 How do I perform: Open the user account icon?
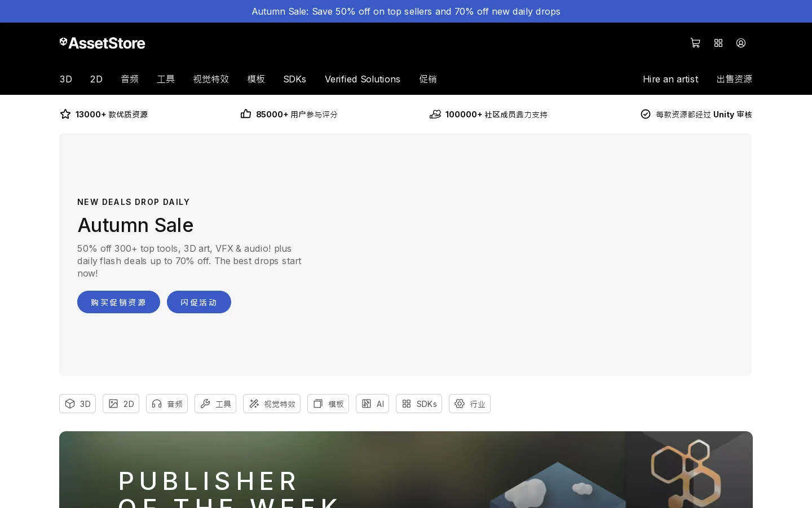click(x=741, y=43)
